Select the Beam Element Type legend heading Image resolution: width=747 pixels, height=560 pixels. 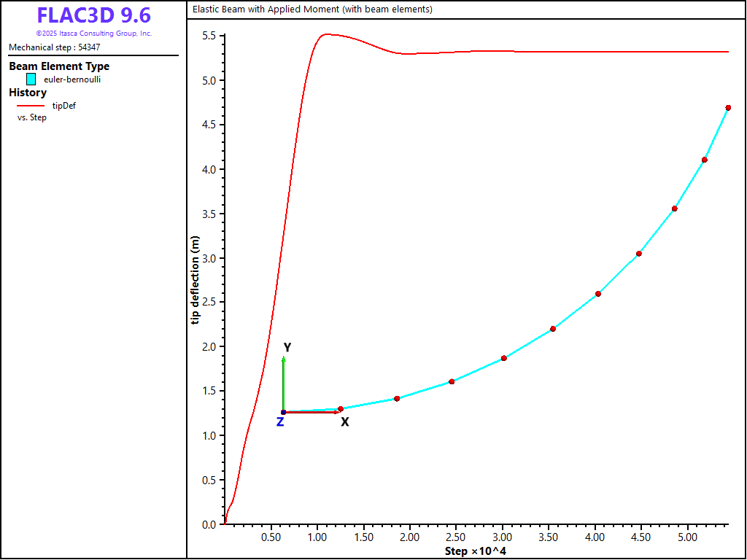(59, 66)
